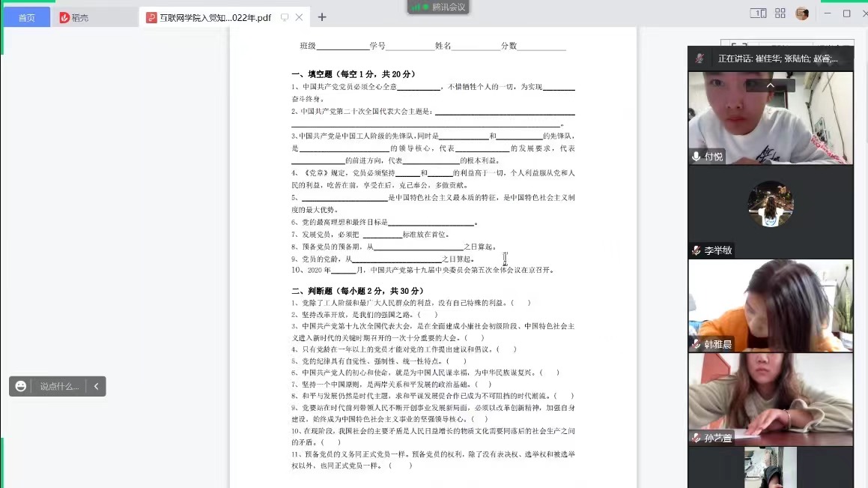Click the 说点什么... chat input field
This screenshot has width=868, height=488.
(59, 386)
